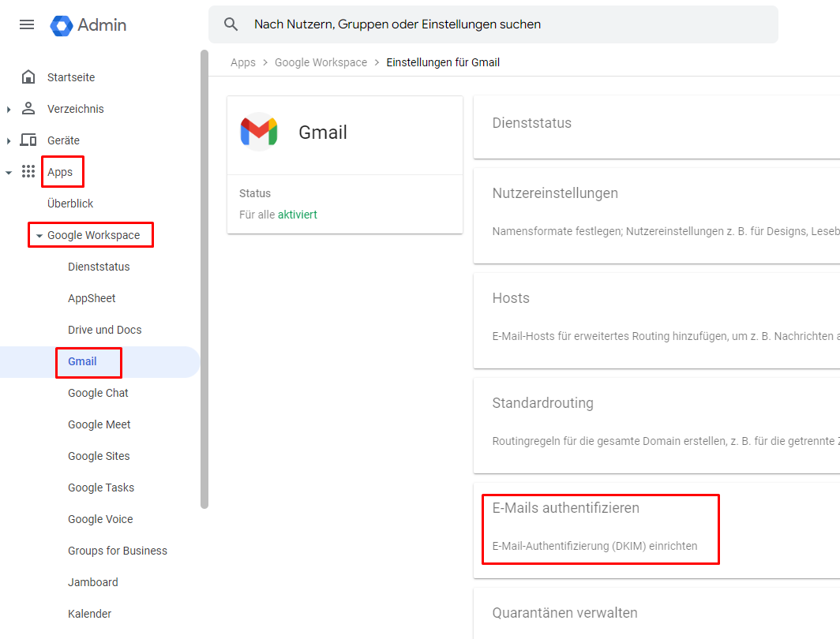
Task: Collapse the Apps section arrow
Action: [9, 172]
